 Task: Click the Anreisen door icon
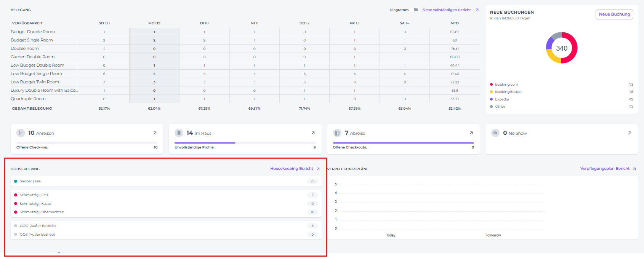click(x=21, y=133)
